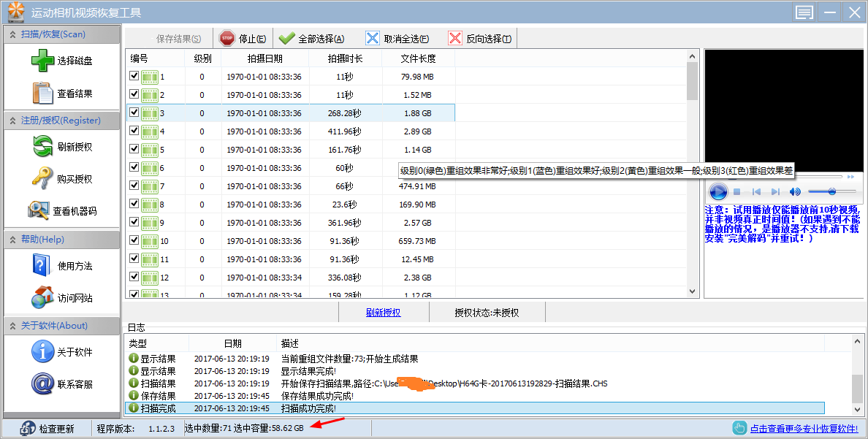Collapse the Scan section header
Viewport: 868px width, 439px height.
coord(62,34)
